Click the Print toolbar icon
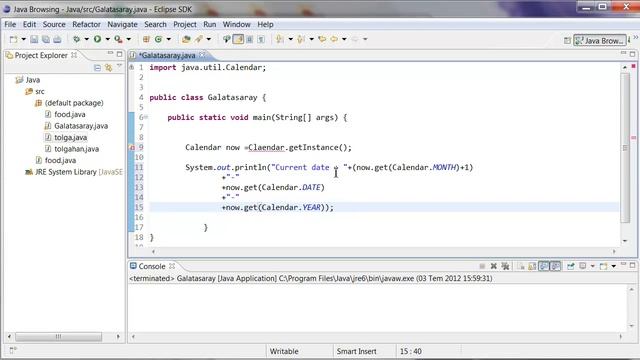640x360 pixels. [57, 39]
